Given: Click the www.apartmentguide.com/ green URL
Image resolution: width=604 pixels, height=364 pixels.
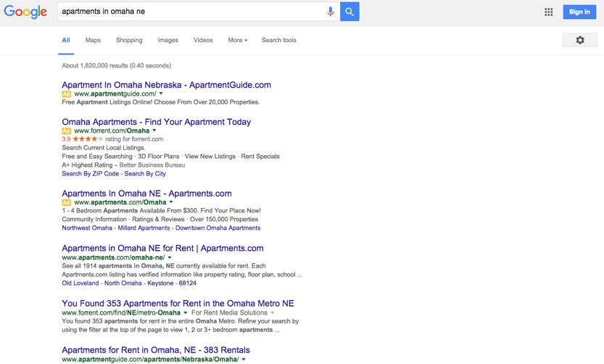Looking at the screenshot, I should (115, 94).
